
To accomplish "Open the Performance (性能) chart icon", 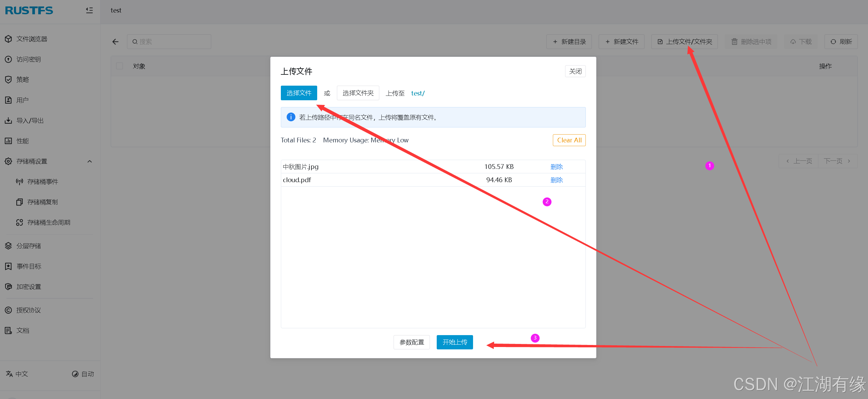I will pyautogui.click(x=8, y=141).
